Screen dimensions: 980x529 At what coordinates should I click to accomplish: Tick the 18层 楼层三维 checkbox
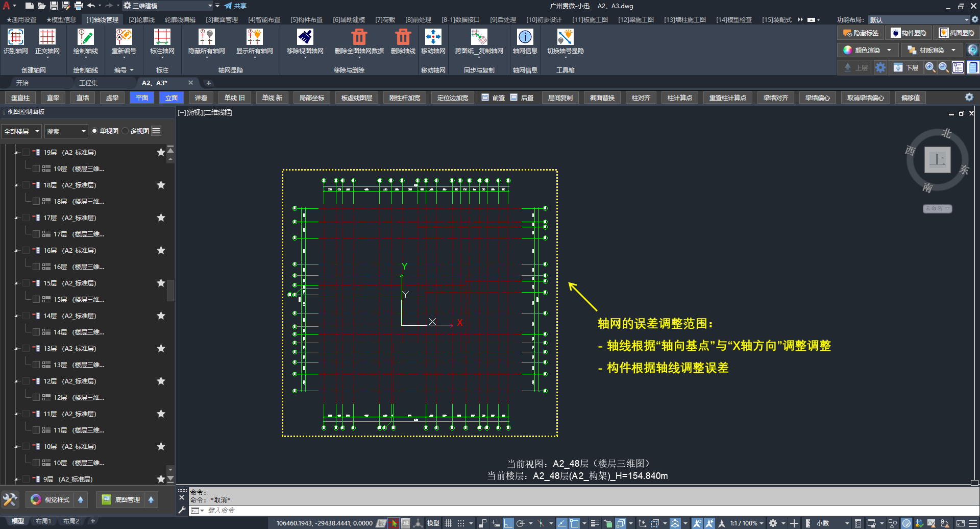pyautogui.click(x=36, y=201)
